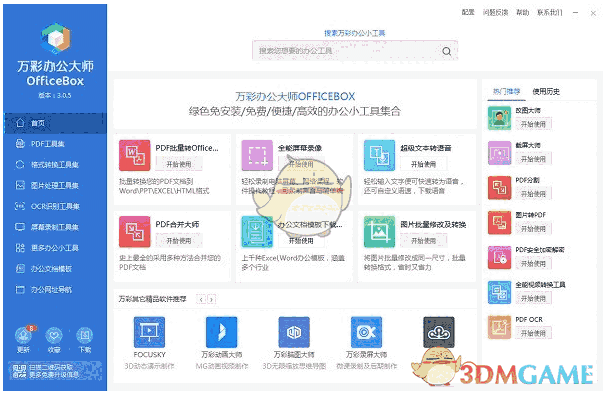
Task: Open 更多办公小工具 sidebar item
Action: 55,248
